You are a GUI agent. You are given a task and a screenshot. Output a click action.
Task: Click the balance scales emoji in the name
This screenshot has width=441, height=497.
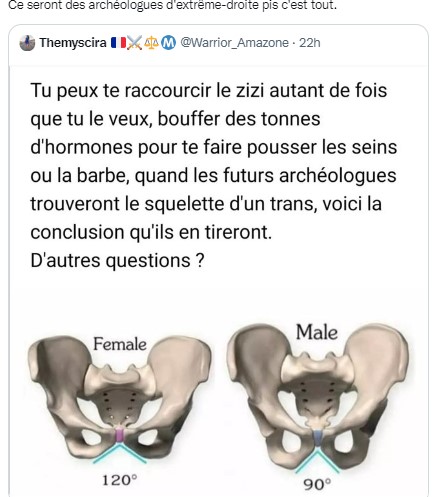point(151,43)
